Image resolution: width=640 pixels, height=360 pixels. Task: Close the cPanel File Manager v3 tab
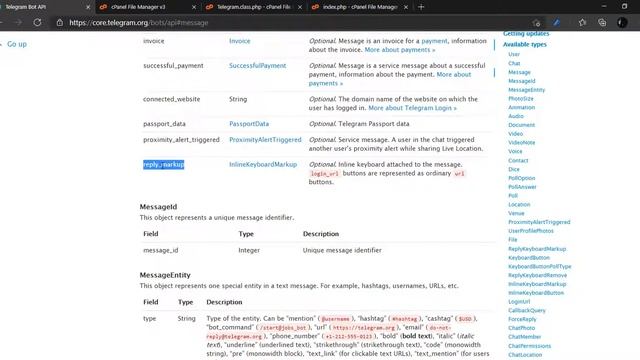coord(194,7)
